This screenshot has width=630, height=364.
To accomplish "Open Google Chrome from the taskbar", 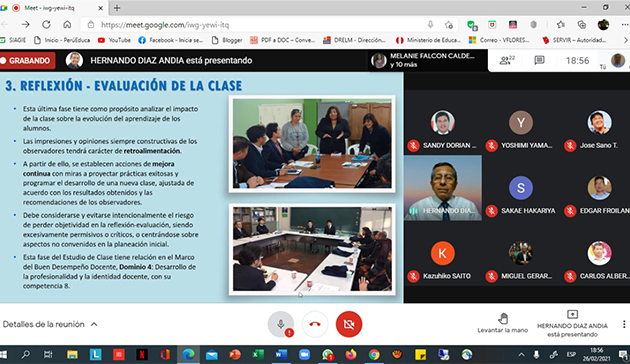I will click(x=374, y=354).
